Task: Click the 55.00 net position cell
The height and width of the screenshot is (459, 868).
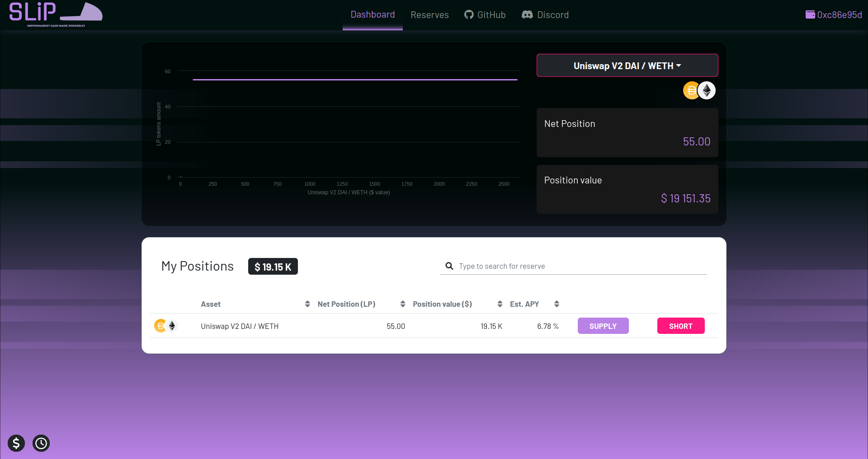Action: pyautogui.click(x=396, y=326)
